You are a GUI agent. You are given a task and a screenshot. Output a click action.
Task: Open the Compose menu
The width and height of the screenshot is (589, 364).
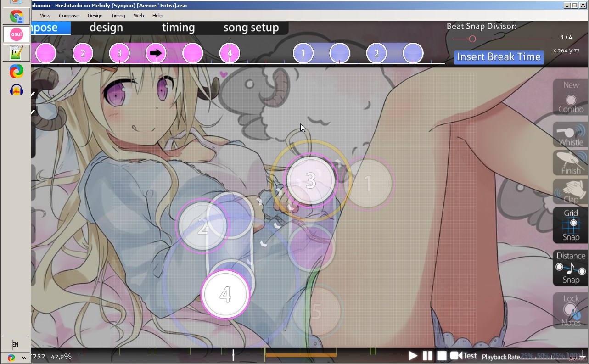69,16
